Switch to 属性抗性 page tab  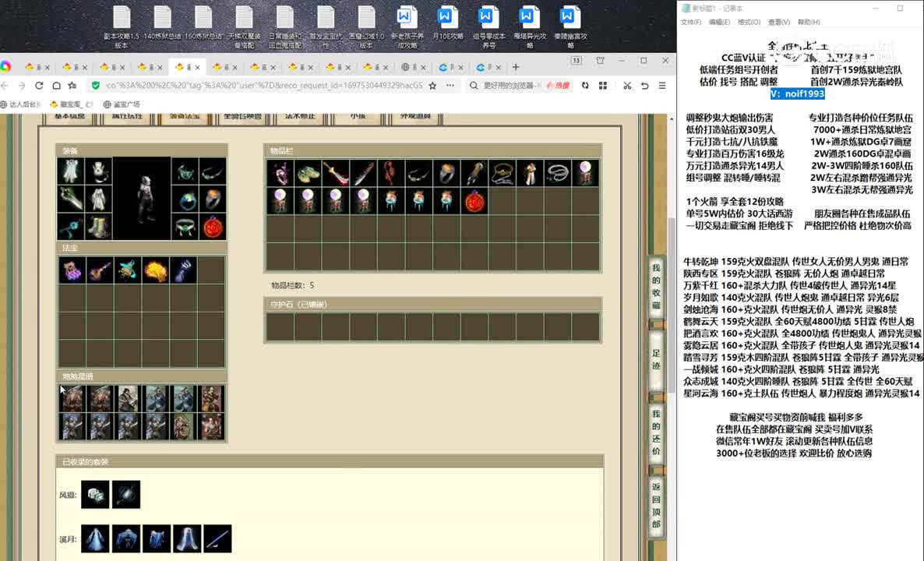127,118
